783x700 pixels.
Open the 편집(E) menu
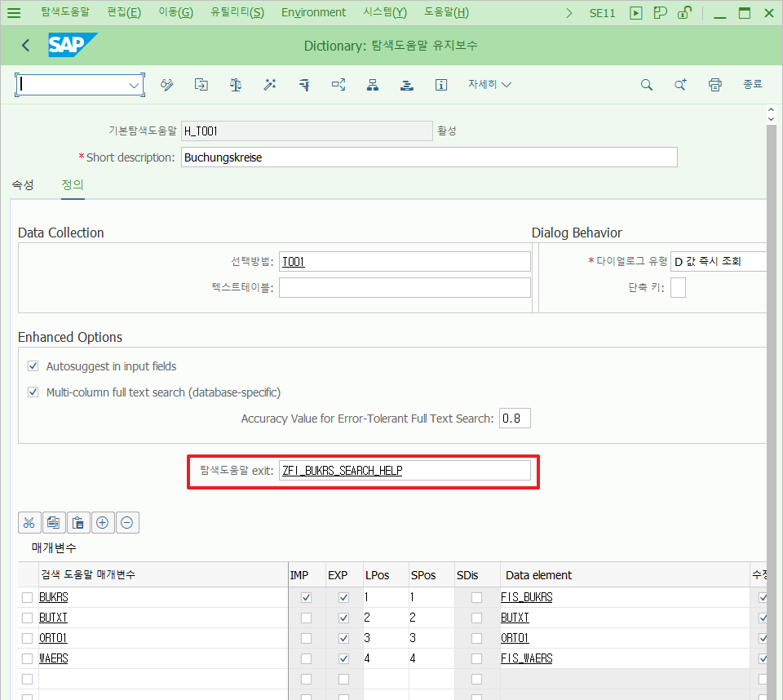[x=124, y=12]
